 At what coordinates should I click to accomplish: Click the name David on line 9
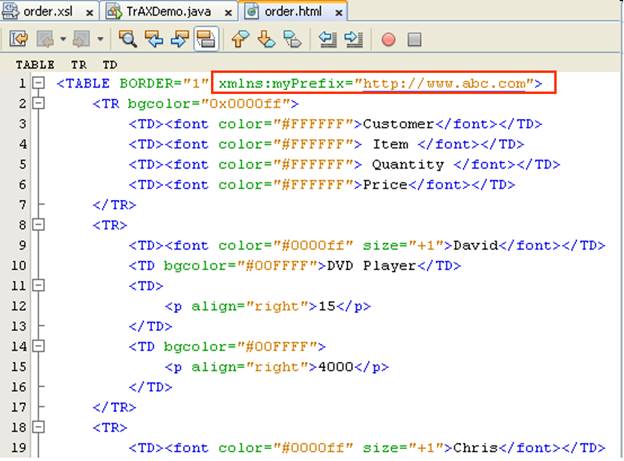pyautogui.click(x=476, y=245)
